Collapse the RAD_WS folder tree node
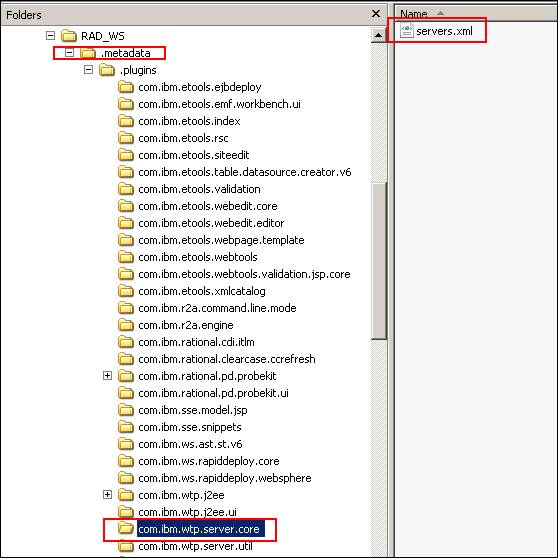The image size is (558, 558). coord(51,36)
